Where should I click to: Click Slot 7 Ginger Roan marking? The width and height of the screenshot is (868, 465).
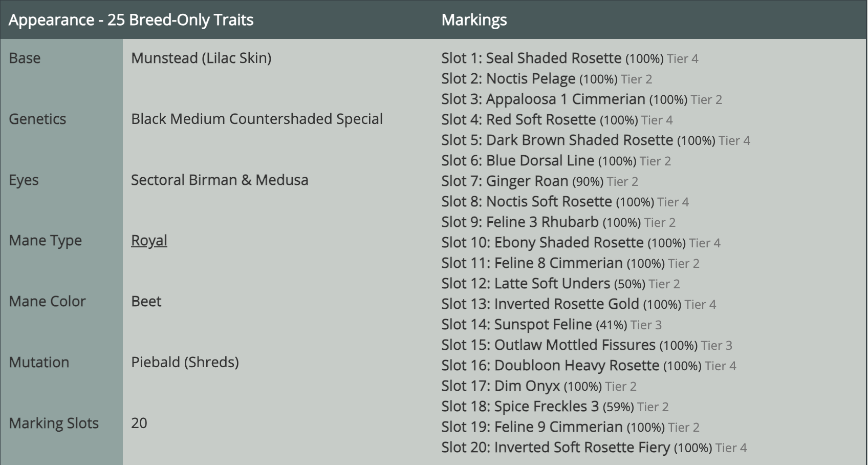tap(539, 181)
